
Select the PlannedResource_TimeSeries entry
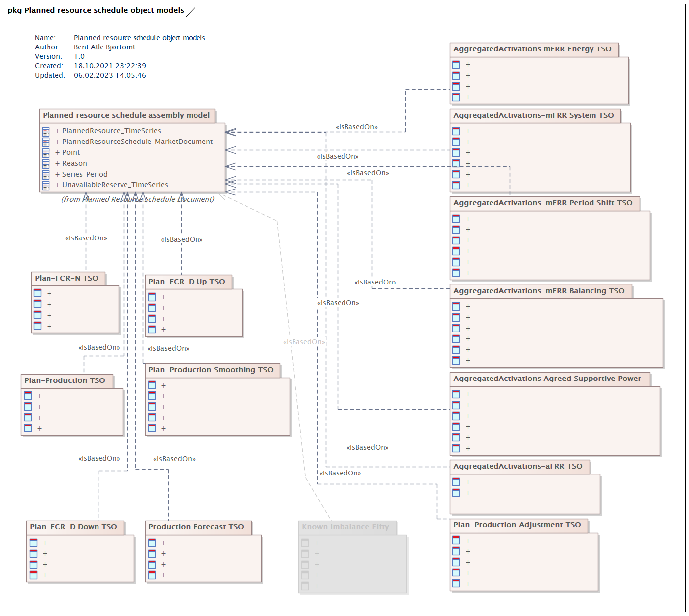tap(108, 131)
